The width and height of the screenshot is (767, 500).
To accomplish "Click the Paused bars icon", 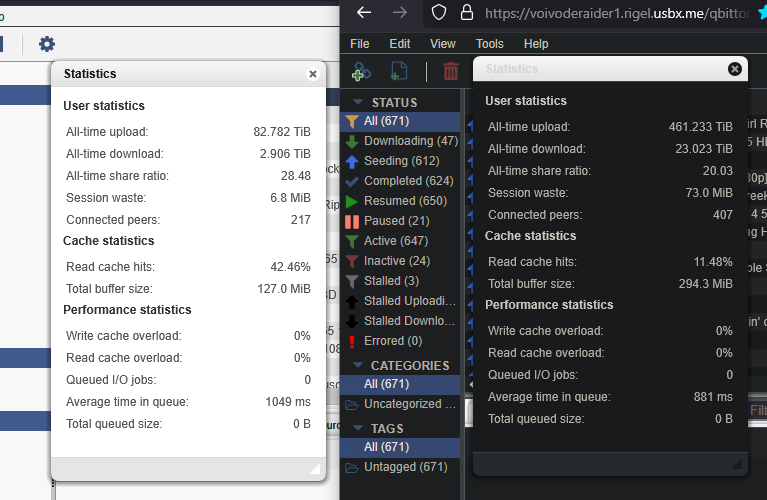I will pyautogui.click(x=352, y=222).
